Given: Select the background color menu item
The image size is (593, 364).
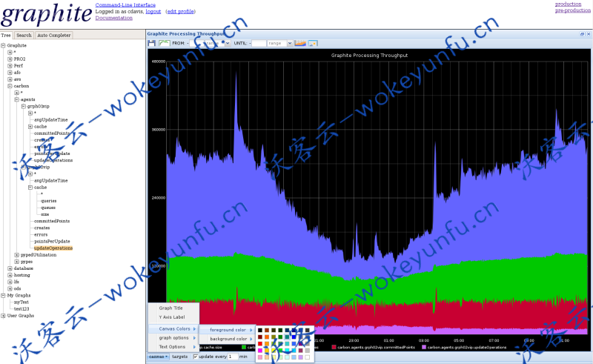Looking at the screenshot, I should pyautogui.click(x=227, y=339).
